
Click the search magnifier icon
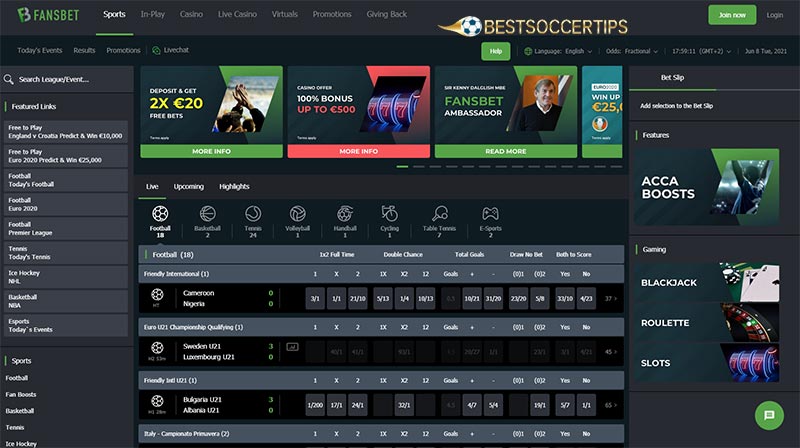(x=8, y=79)
